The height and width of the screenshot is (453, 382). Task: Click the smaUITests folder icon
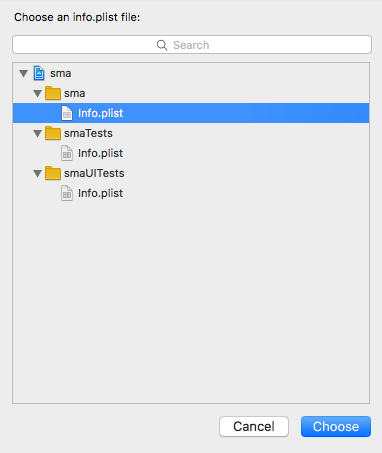click(53, 173)
